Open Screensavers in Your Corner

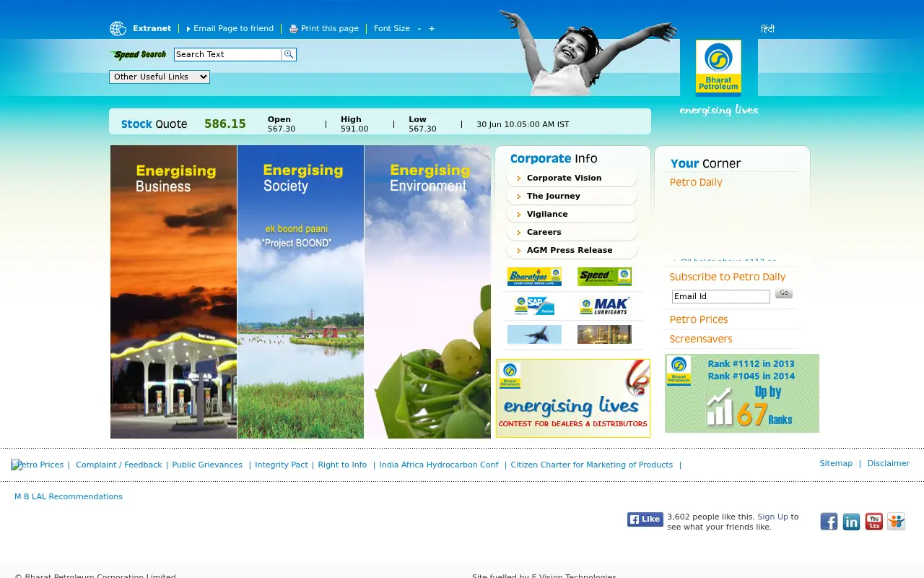[x=701, y=339]
